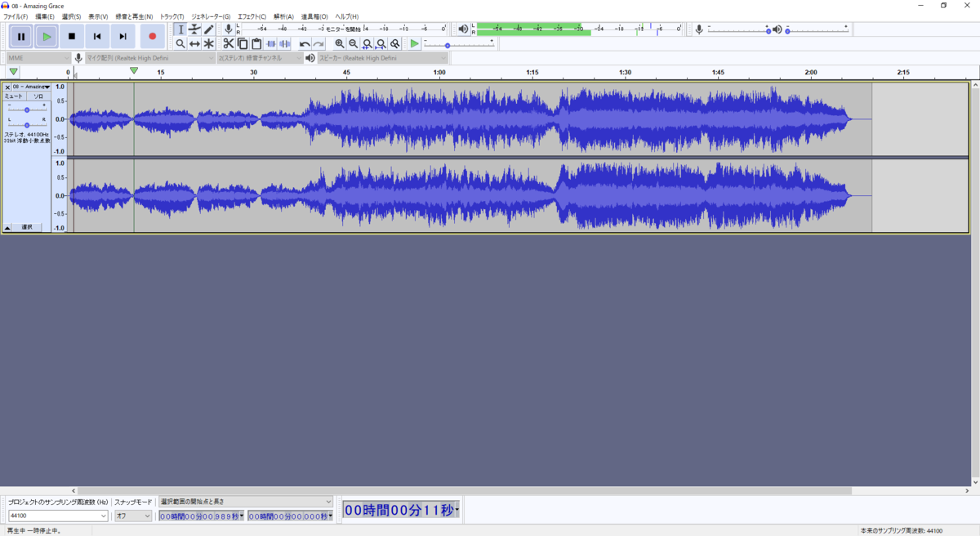Click the Zoom In icon
Viewport: 980px width, 536px height.
click(339, 43)
